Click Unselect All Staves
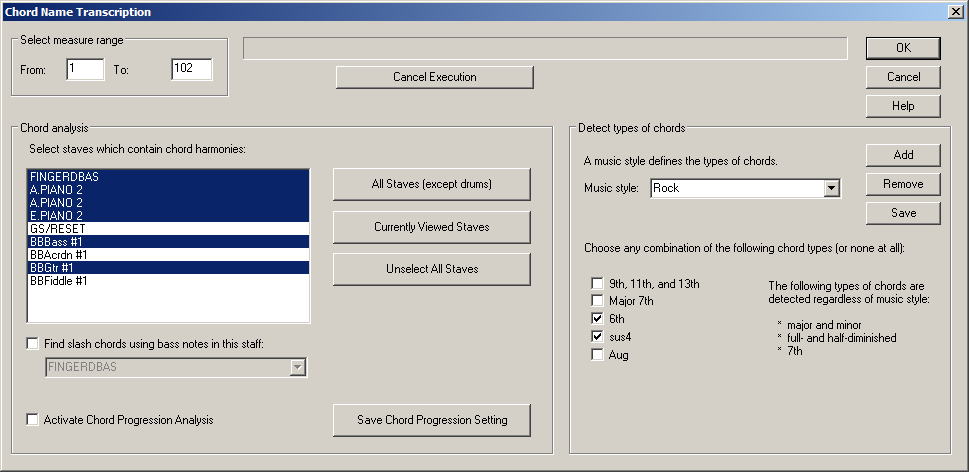The height and width of the screenshot is (472, 969). pos(431,269)
